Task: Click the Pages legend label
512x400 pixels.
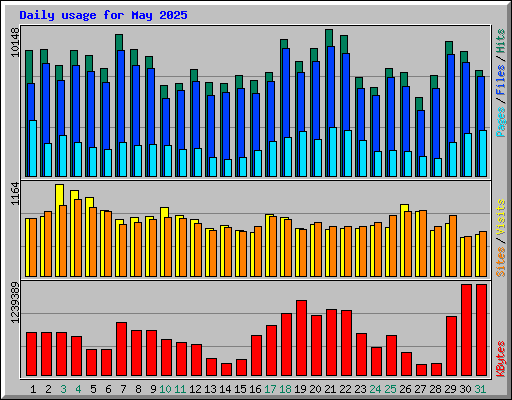Action: coord(501,122)
